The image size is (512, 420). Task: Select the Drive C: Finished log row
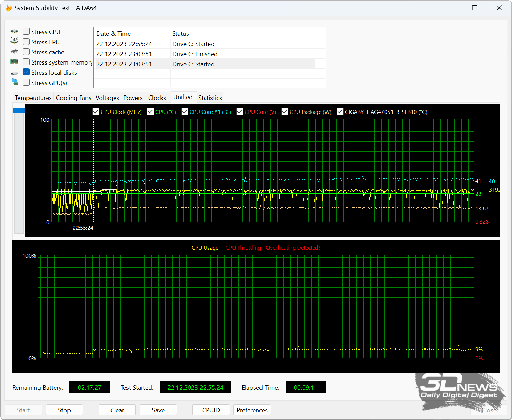tap(205, 54)
